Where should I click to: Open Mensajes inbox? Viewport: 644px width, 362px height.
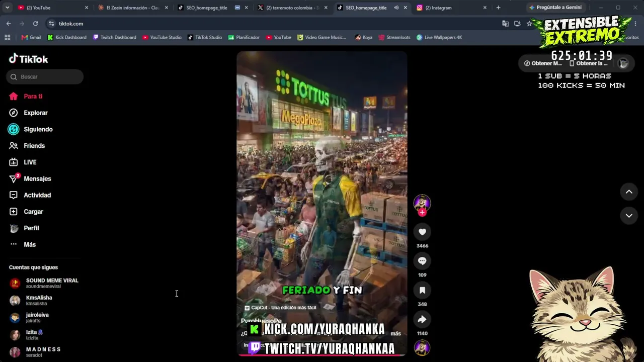pyautogui.click(x=30, y=178)
